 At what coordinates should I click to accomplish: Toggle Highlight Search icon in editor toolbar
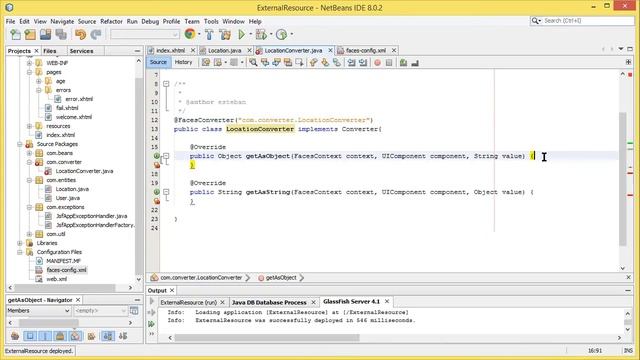288,62
